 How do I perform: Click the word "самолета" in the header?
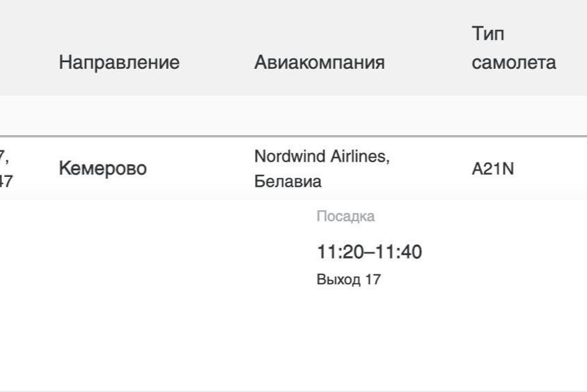pos(513,63)
